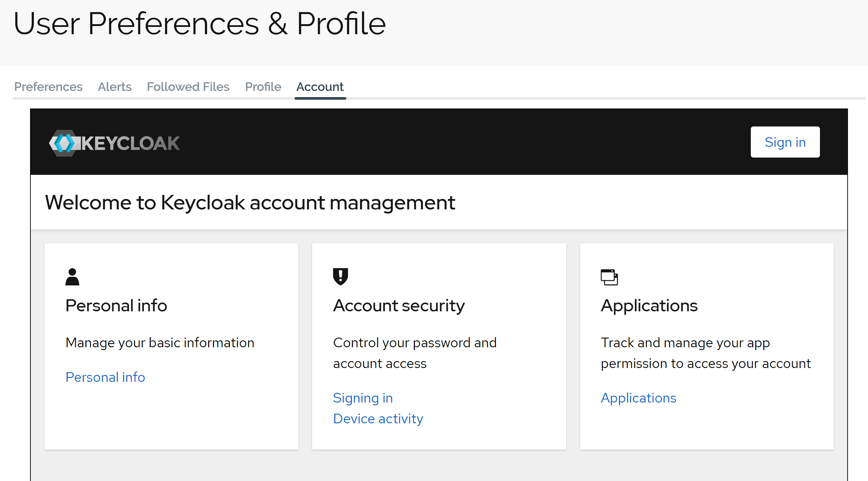Click the shield icon above Account security
The height and width of the screenshot is (481, 868).
(340, 276)
